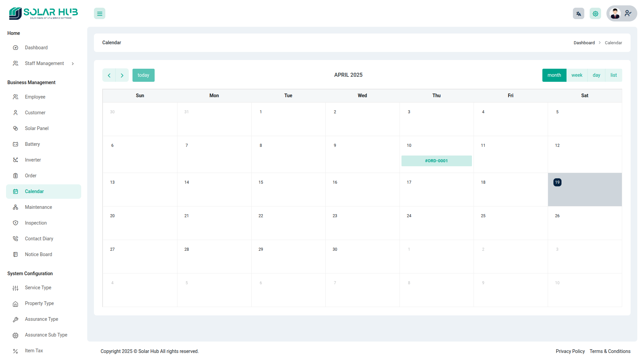This screenshot has height=362, width=644.
Task: Select the month view toggle
Action: [x=554, y=75]
